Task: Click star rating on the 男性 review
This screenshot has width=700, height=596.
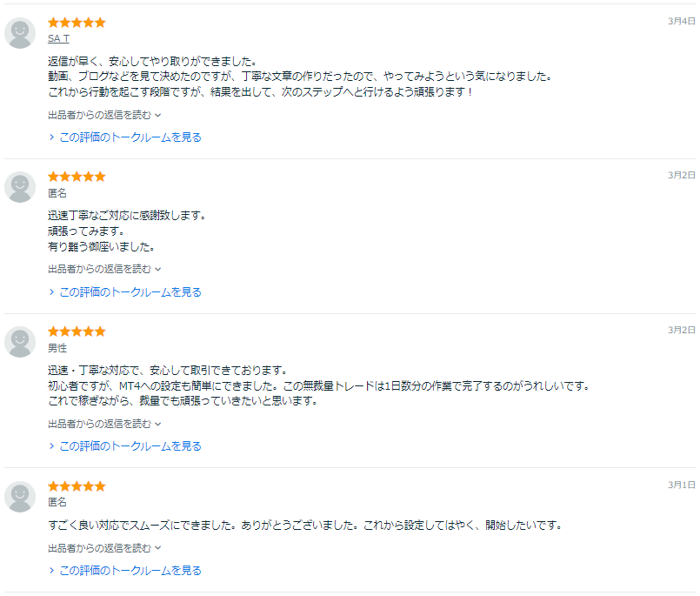Action: click(77, 331)
